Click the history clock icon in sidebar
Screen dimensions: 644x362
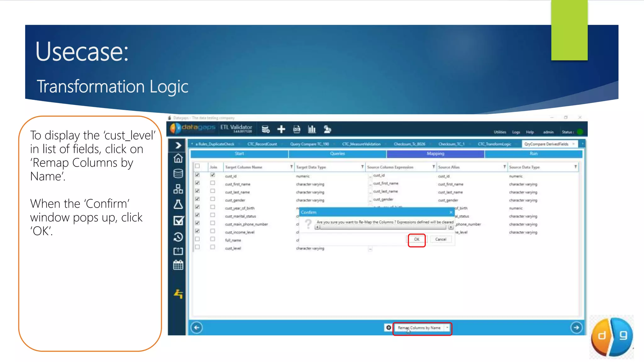pos(178,237)
